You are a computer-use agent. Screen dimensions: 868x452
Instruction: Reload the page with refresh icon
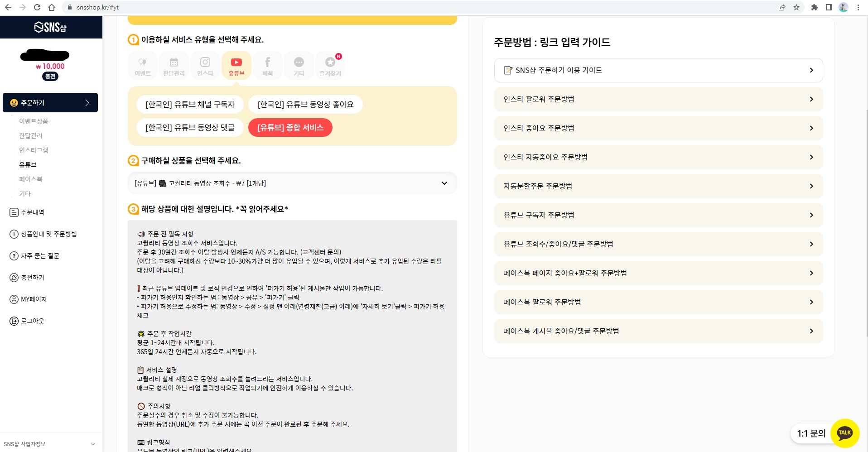point(37,7)
